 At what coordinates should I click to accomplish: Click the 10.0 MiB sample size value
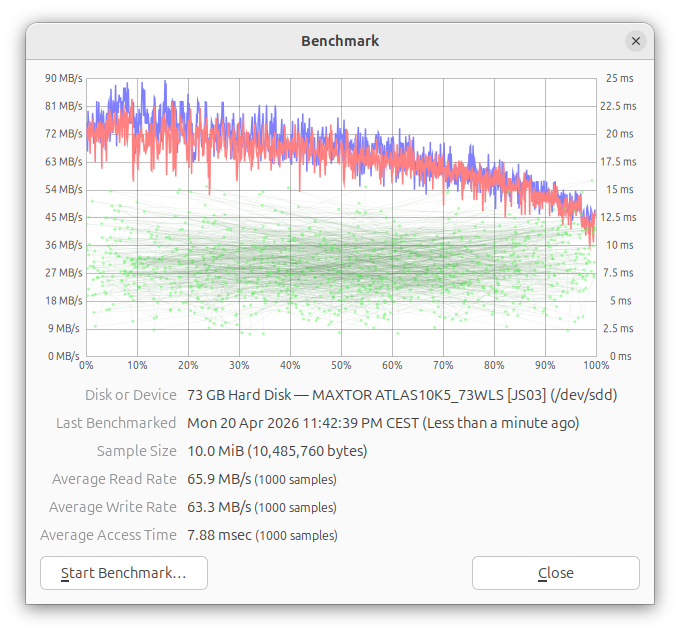277,451
